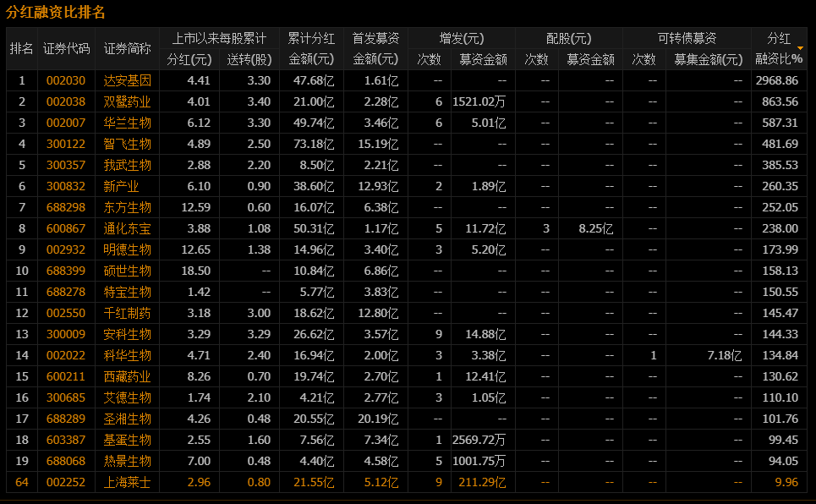816x504 pixels.
Task: Open stock 达安基因
Action: [127, 80]
